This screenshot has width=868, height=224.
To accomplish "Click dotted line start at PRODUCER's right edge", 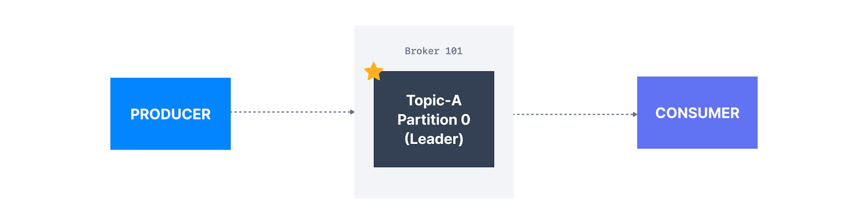I will tap(233, 112).
